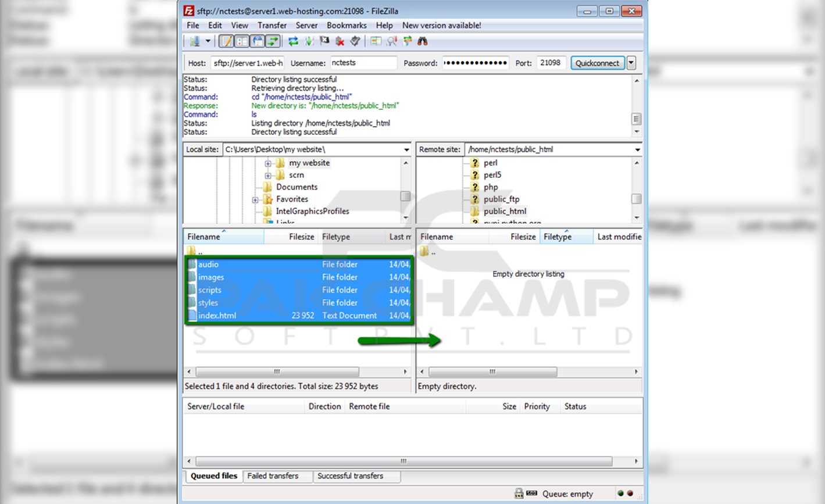825x504 pixels.
Task: Open Remote site path dropdown
Action: [x=637, y=149]
